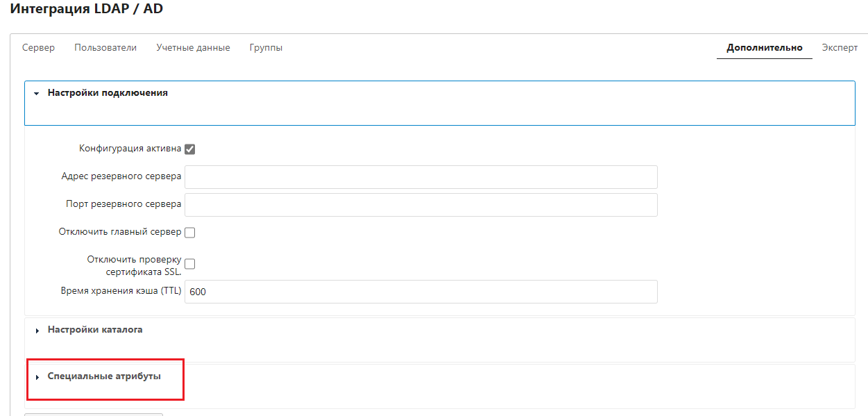Expand the Настройки каталога section title
Screen dimensions: 868x416
point(95,330)
